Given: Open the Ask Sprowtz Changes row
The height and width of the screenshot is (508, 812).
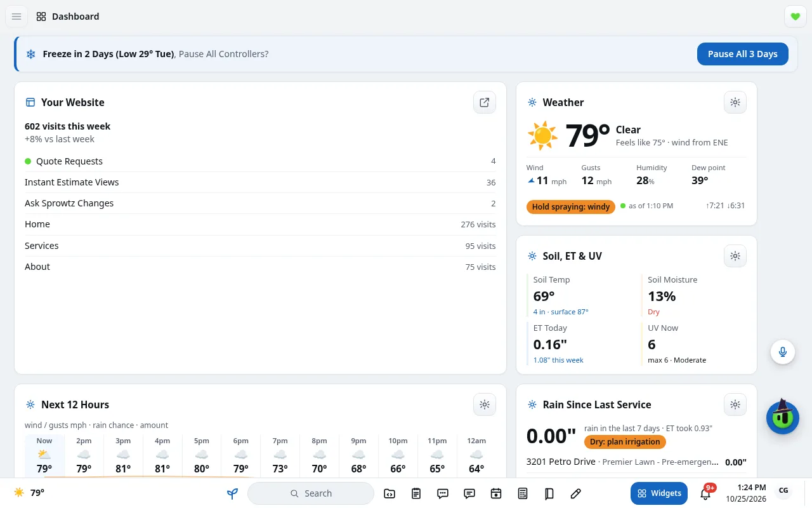Looking at the screenshot, I should pyautogui.click(x=260, y=203).
